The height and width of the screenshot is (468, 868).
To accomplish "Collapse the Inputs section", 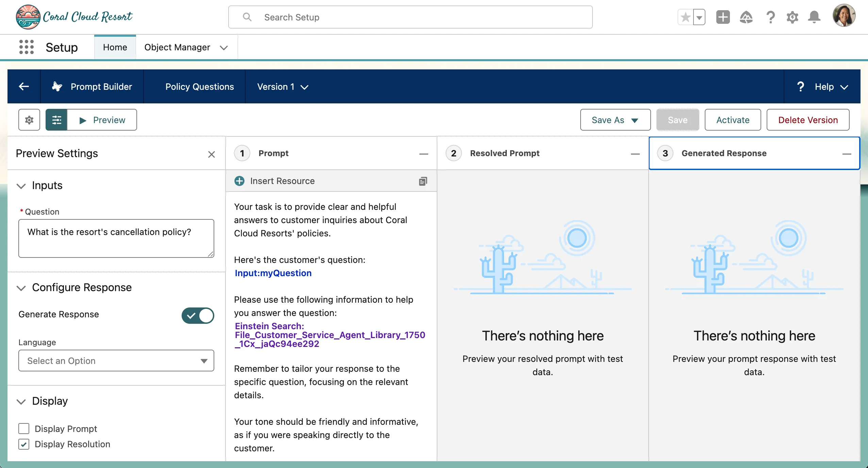I will [x=21, y=186].
